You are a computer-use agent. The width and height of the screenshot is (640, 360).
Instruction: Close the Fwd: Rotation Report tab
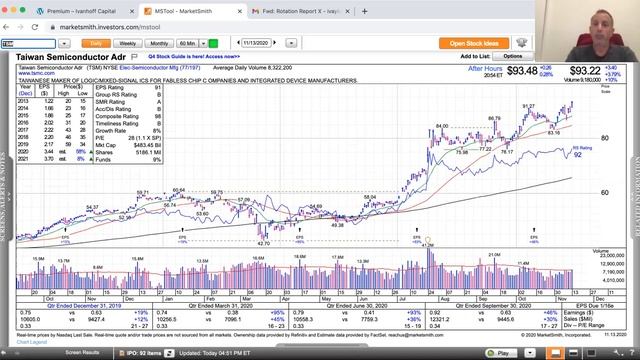click(x=347, y=11)
